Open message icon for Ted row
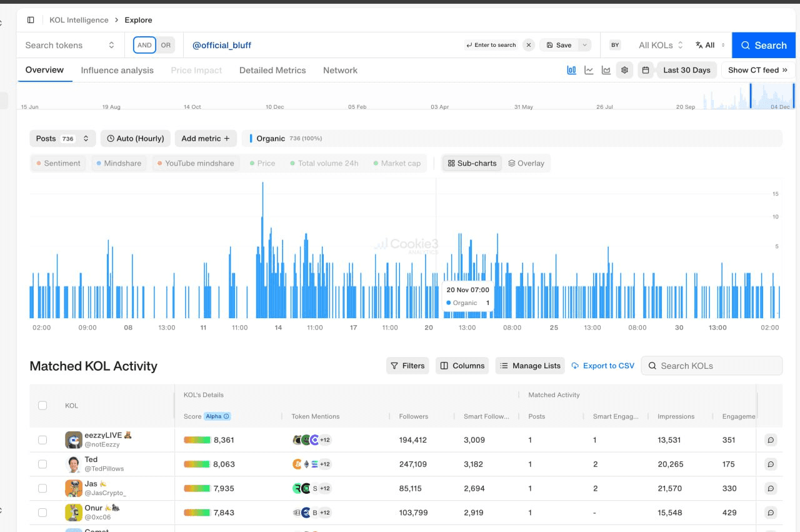Image resolution: width=800 pixels, height=532 pixels. [771, 464]
